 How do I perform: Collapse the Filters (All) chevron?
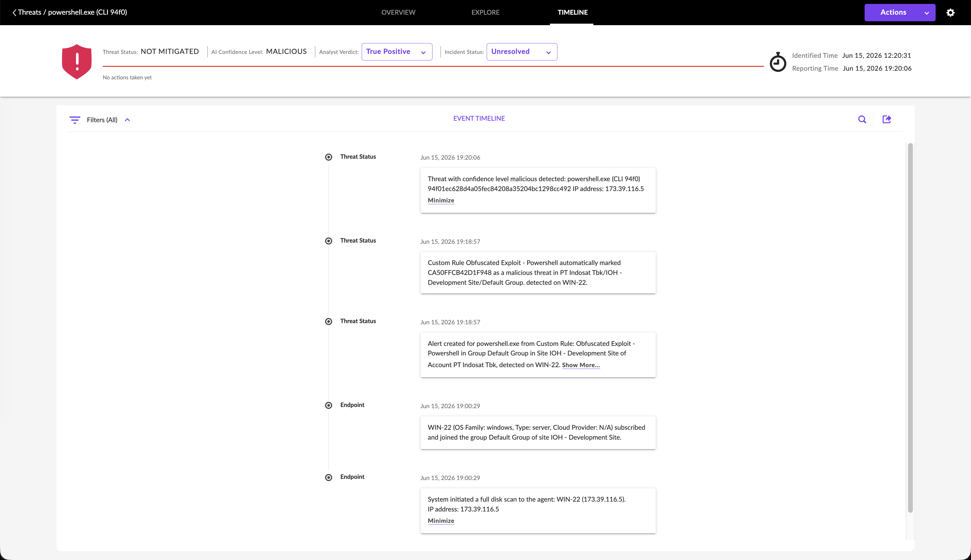click(127, 120)
